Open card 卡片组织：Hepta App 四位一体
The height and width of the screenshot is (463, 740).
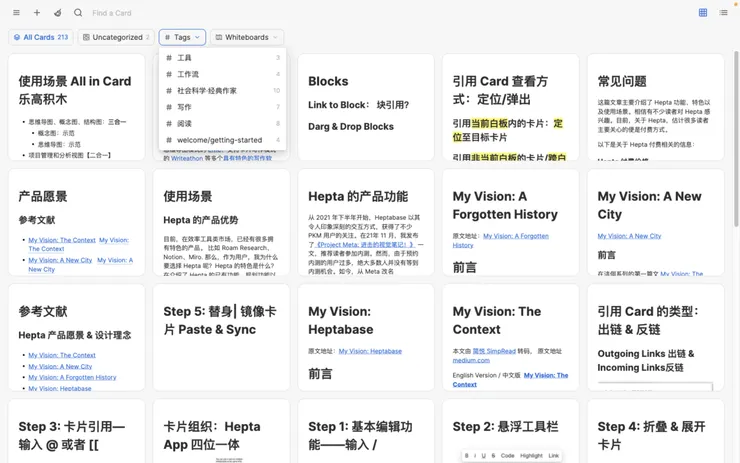221,431
